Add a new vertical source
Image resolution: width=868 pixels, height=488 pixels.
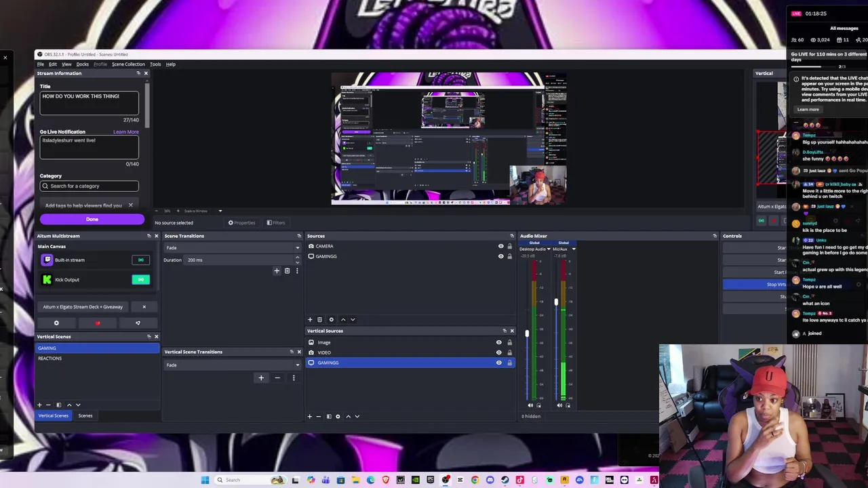(310, 416)
